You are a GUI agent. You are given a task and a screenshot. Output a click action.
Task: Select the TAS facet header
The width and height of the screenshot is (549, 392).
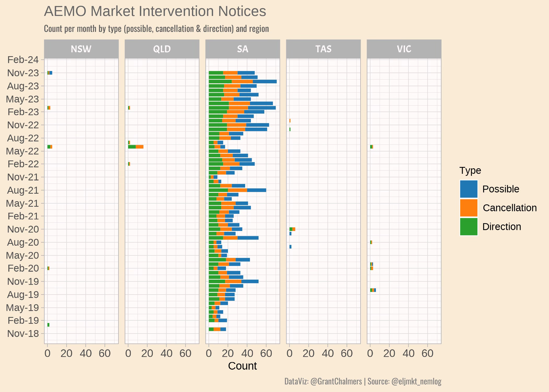pyautogui.click(x=323, y=49)
